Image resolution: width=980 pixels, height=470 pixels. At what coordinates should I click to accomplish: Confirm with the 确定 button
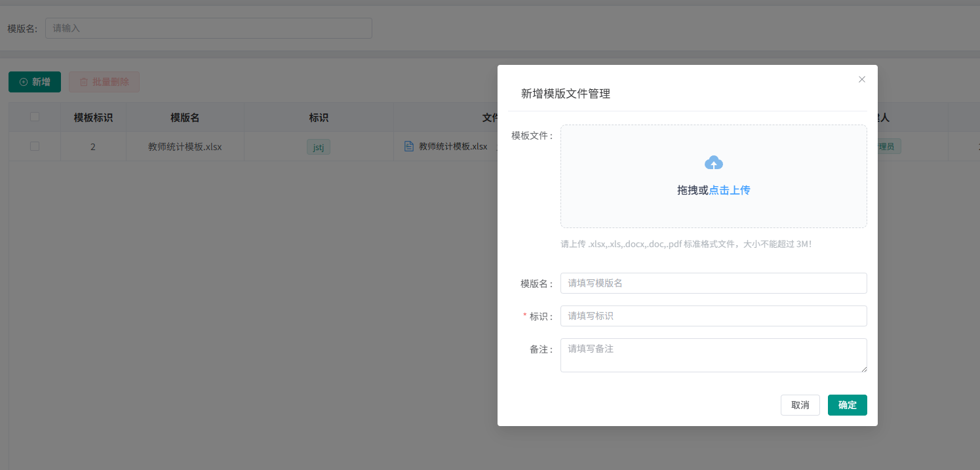pos(847,405)
